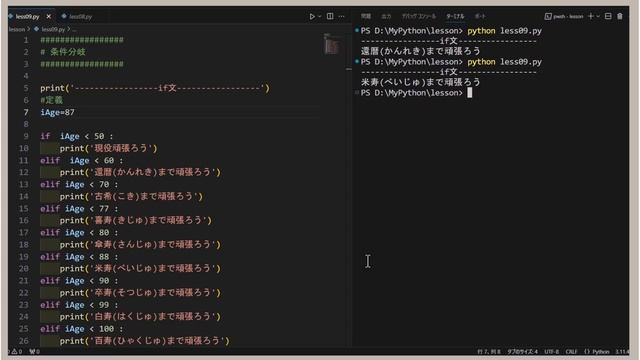This screenshot has width=640, height=360.
Task: Click the Python interpreter version 3.11
Action: pyautogui.click(x=622, y=351)
